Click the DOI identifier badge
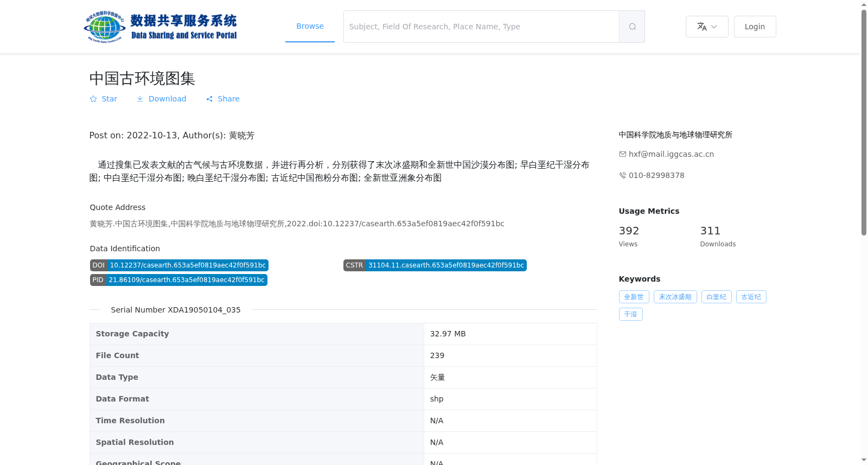 pyautogui.click(x=179, y=265)
